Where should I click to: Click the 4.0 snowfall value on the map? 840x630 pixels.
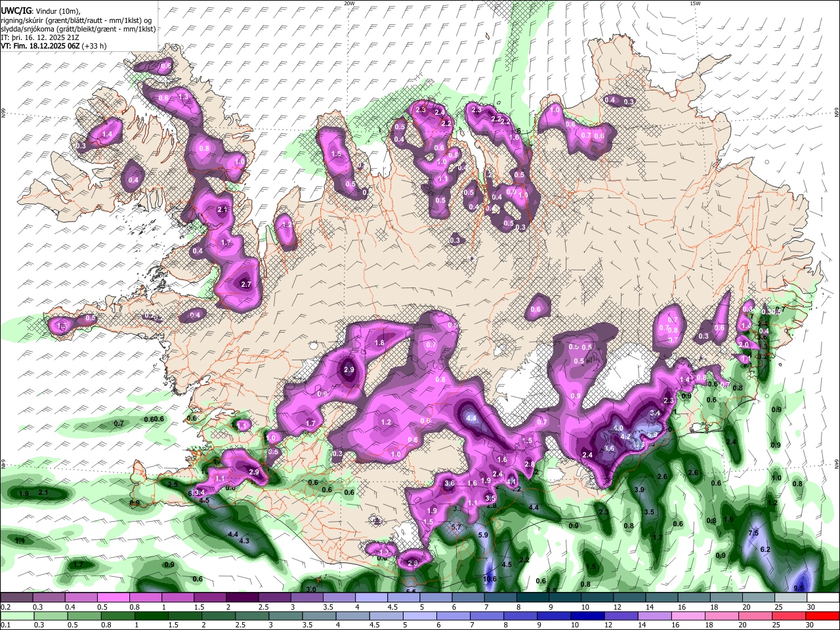pyautogui.click(x=618, y=428)
